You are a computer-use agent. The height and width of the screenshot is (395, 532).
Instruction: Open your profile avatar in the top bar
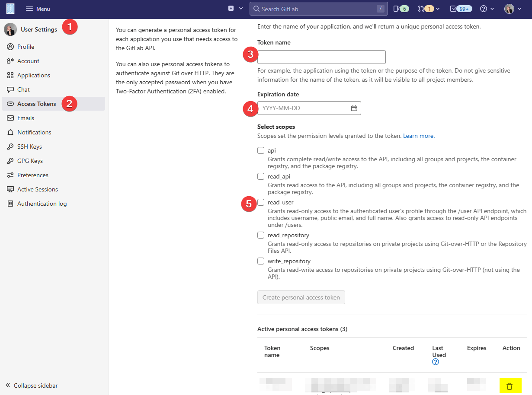pos(509,8)
